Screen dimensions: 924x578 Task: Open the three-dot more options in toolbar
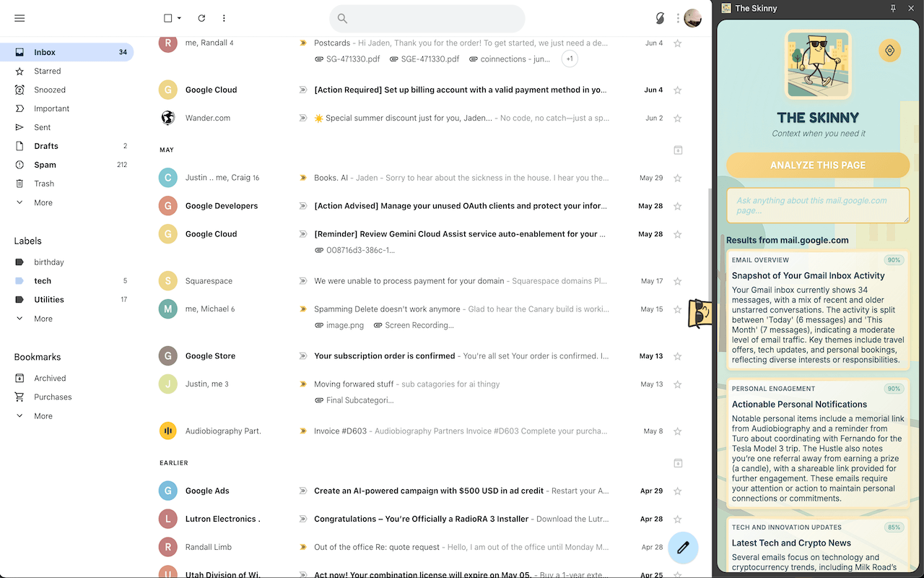coord(224,18)
